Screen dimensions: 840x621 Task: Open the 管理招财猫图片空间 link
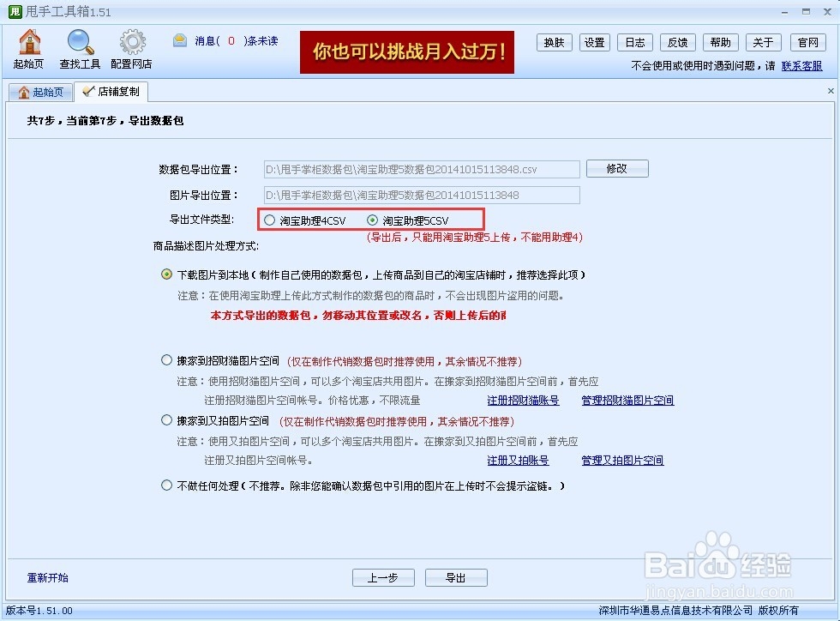point(627,400)
